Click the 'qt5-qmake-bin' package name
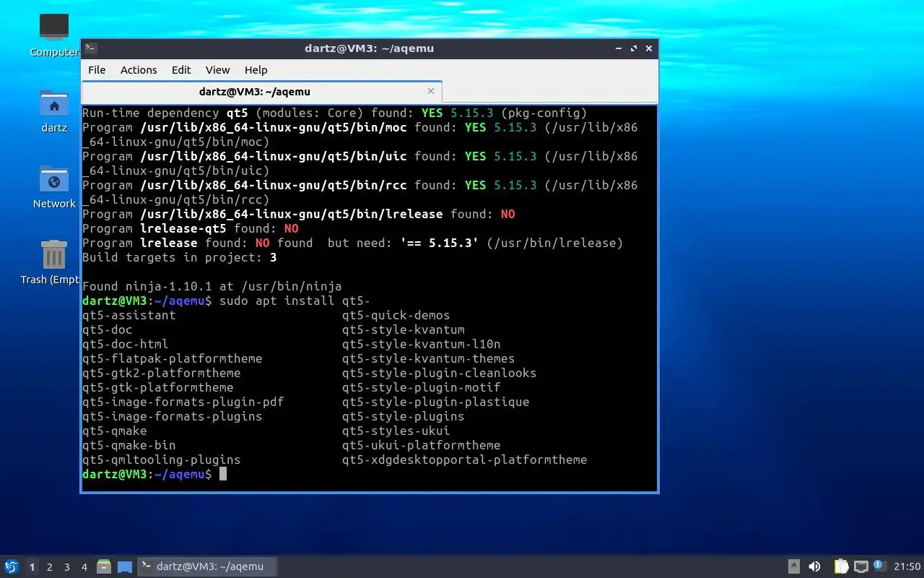924x578 pixels. [x=129, y=445]
